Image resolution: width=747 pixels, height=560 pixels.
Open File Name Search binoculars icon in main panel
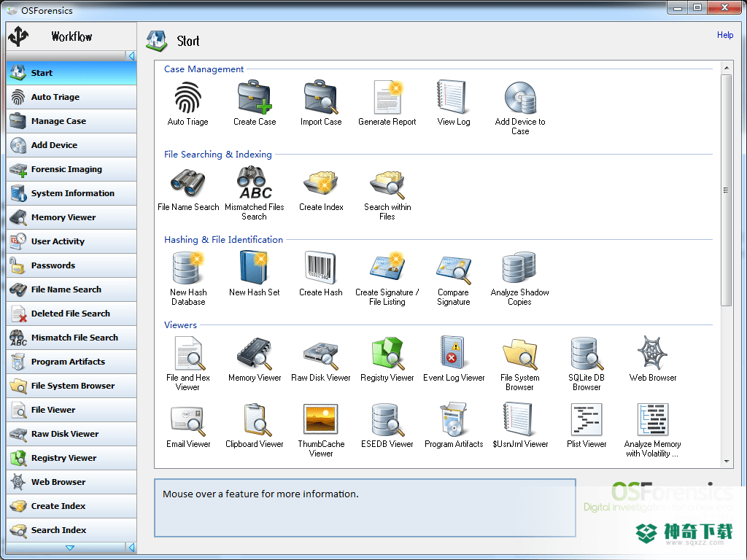pyautogui.click(x=188, y=183)
